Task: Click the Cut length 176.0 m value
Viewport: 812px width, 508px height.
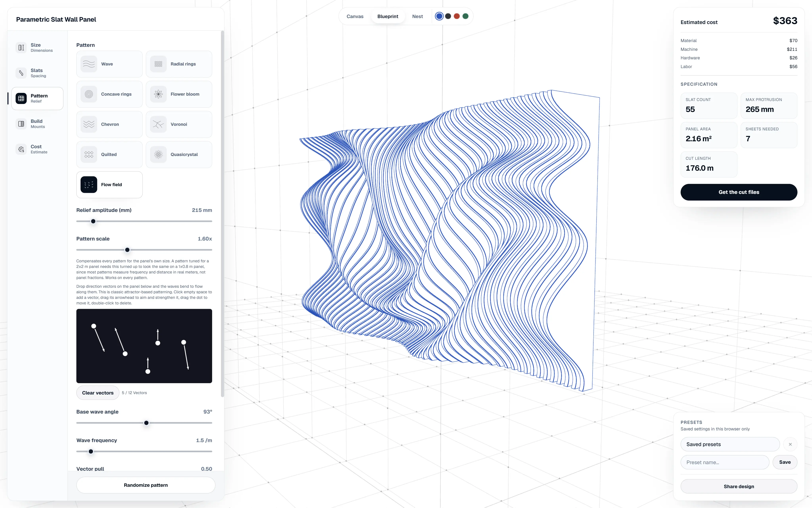Action: [x=700, y=168]
